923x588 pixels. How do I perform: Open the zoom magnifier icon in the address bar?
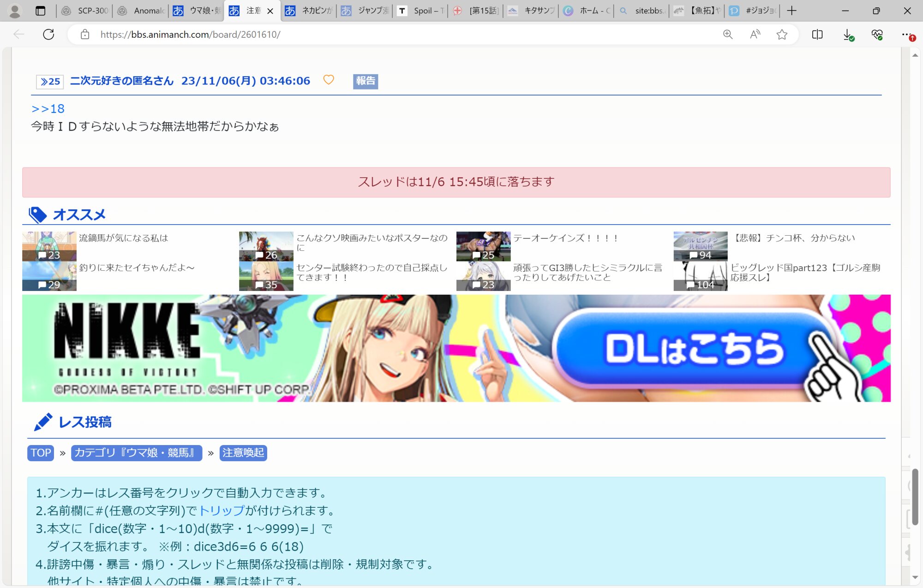[728, 35]
